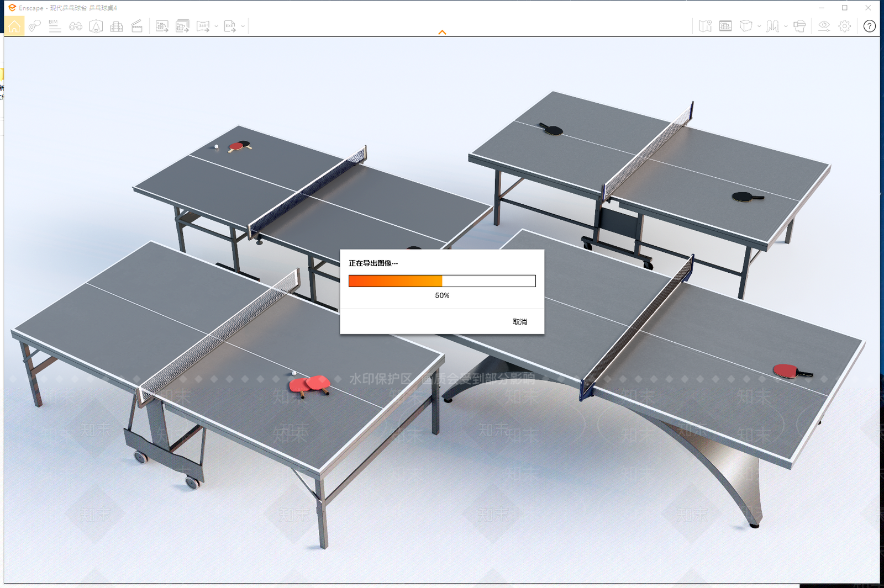The width and height of the screenshot is (884, 588).
Task: Click the 3D box projection mode icon
Action: [x=746, y=26]
